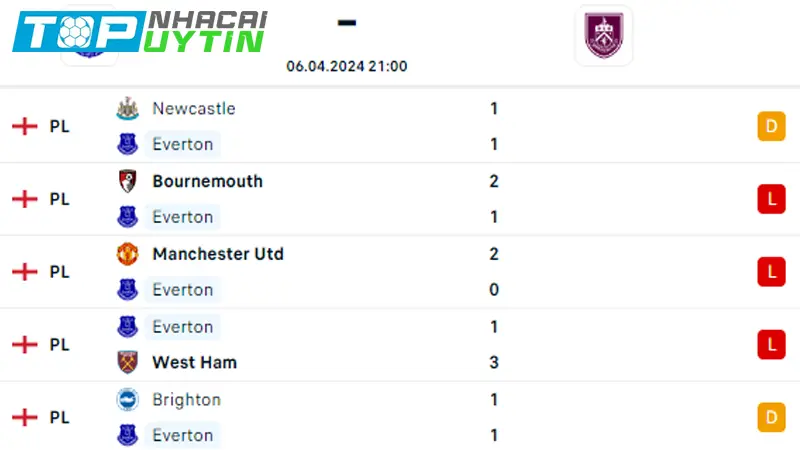This screenshot has width=800, height=450.
Task: Click the draw badge for Newcastle match
Action: coord(771,126)
